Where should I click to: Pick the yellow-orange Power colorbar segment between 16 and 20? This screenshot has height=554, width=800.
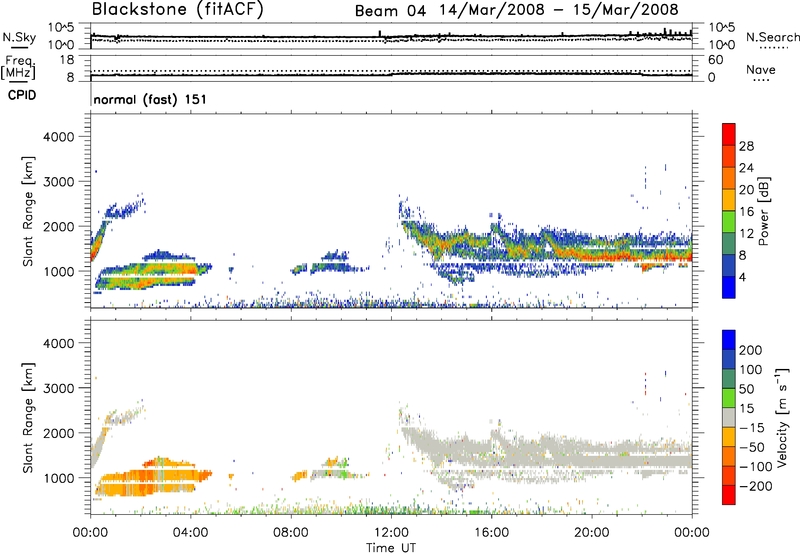pos(729,200)
